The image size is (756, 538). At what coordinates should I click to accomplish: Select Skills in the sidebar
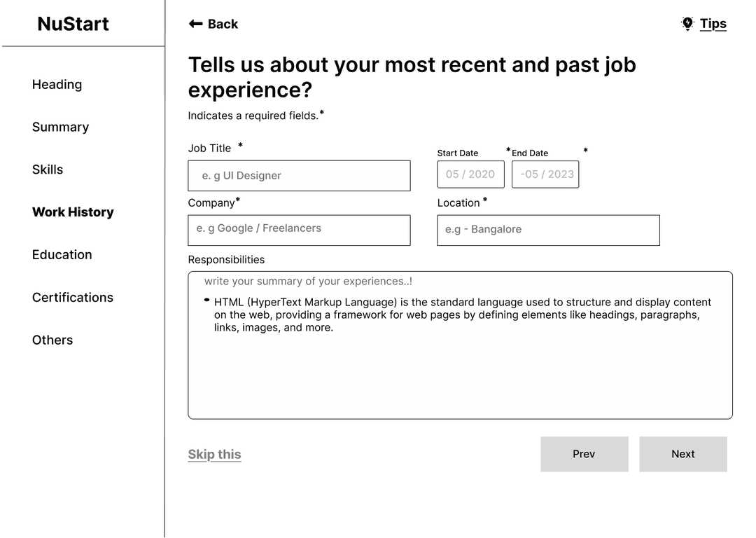point(48,170)
